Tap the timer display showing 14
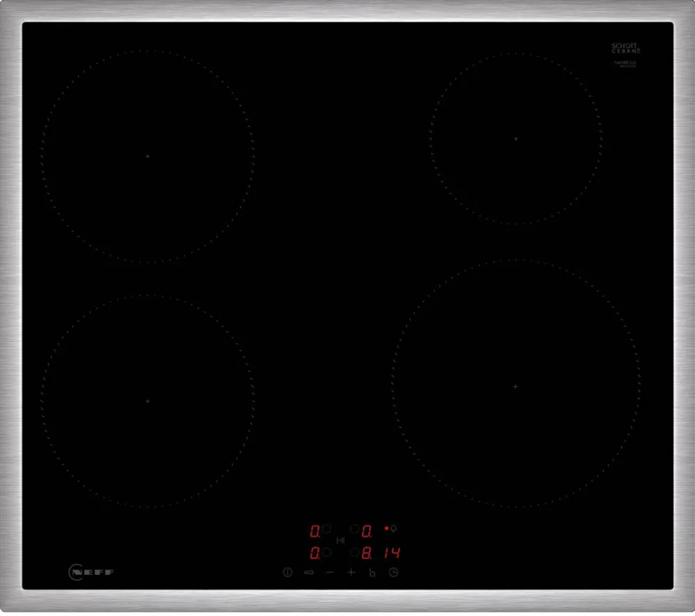The image size is (695, 616). (392, 552)
